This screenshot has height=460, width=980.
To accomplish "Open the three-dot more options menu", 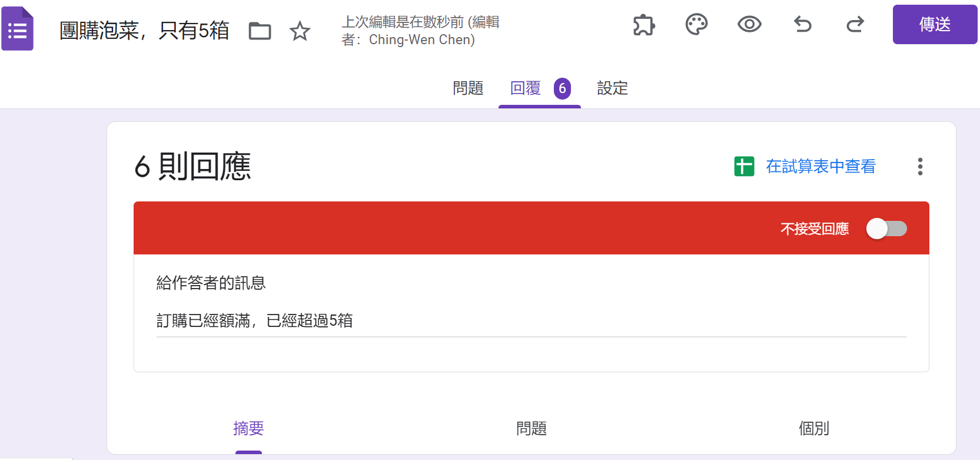I will click(x=920, y=167).
